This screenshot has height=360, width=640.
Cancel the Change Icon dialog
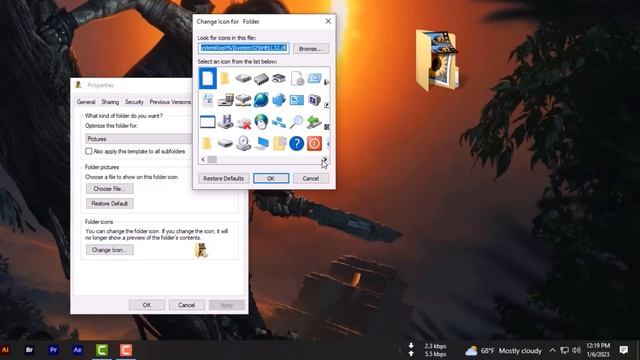(311, 178)
